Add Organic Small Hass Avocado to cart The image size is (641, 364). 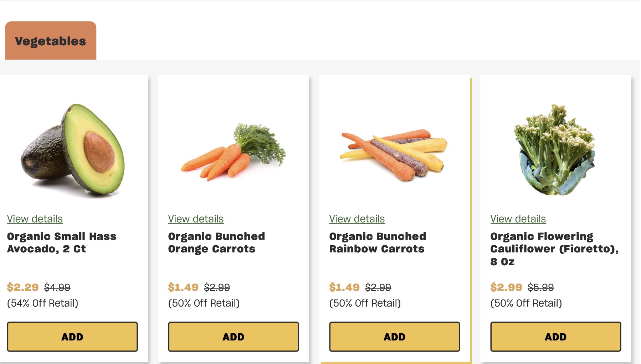click(72, 337)
